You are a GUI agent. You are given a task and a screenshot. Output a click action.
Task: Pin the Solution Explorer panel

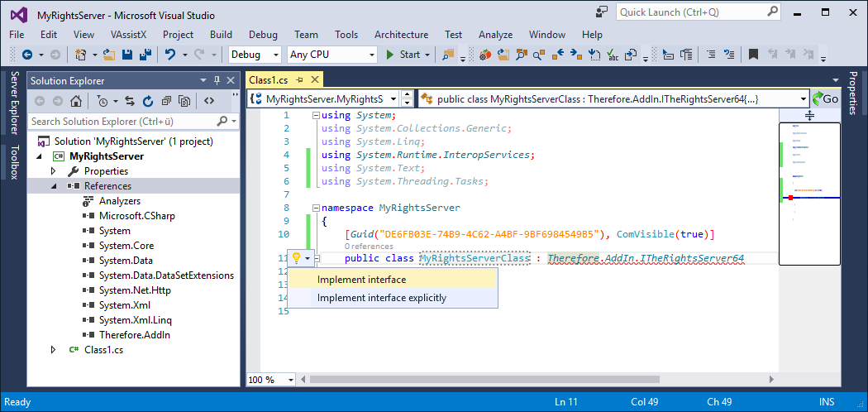click(x=217, y=81)
